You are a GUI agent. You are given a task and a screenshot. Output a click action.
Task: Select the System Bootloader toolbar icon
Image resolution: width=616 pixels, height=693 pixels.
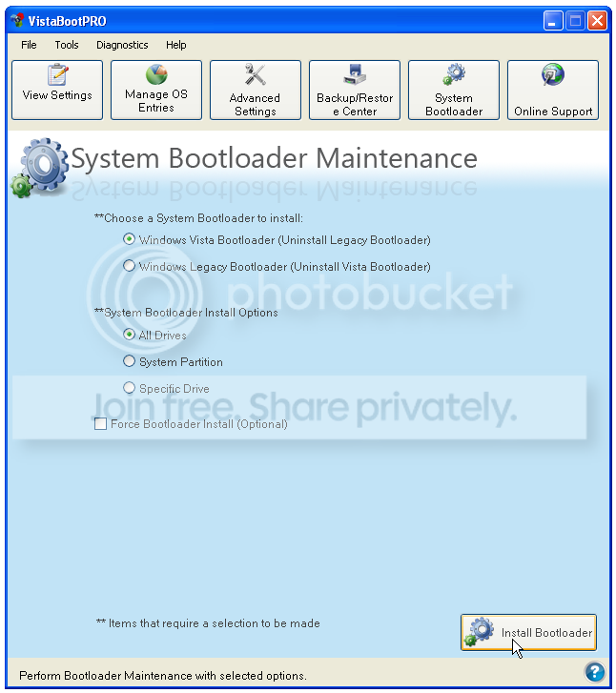[x=454, y=76]
